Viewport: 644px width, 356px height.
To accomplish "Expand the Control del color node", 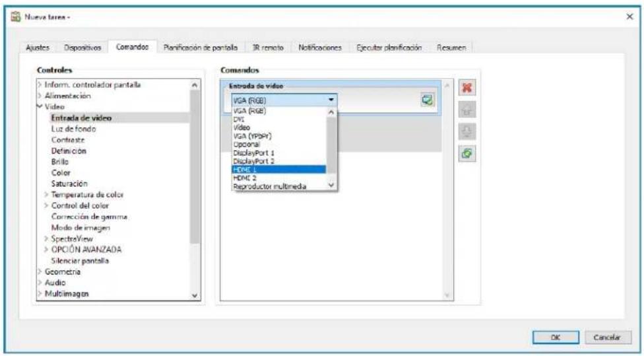I will tap(46, 205).
